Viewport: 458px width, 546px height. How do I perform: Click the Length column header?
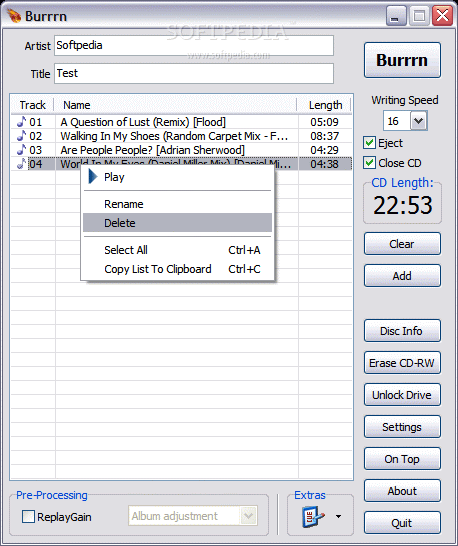click(324, 105)
